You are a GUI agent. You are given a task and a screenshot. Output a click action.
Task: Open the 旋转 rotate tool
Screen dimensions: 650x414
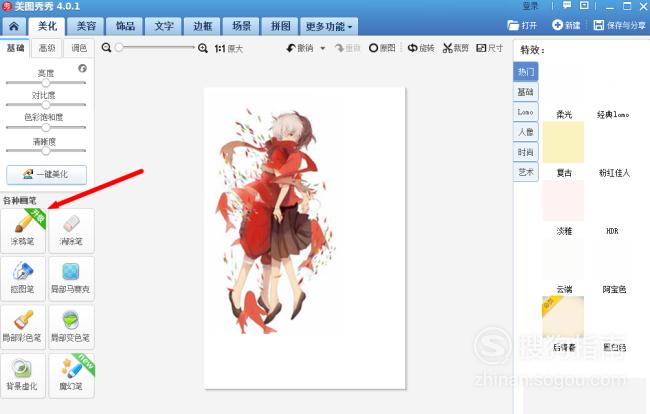421,48
